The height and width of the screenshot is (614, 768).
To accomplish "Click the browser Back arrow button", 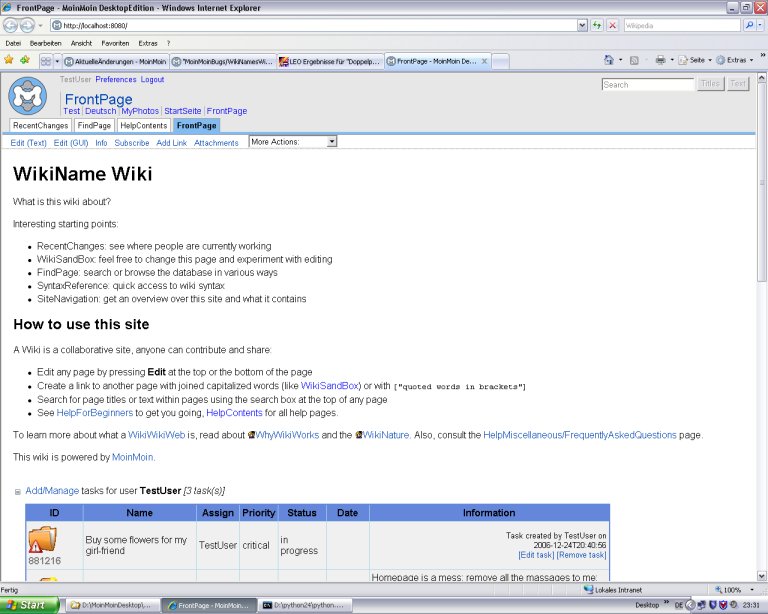I will click(x=12, y=25).
